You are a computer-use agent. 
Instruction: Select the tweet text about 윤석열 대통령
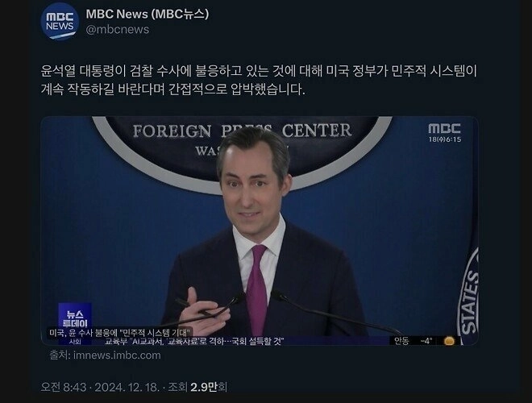[259, 80]
